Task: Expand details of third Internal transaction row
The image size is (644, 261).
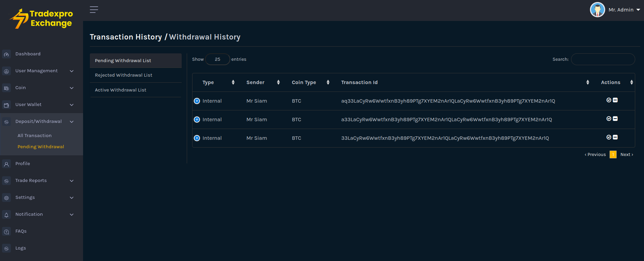Action: pyautogui.click(x=197, y=138)
